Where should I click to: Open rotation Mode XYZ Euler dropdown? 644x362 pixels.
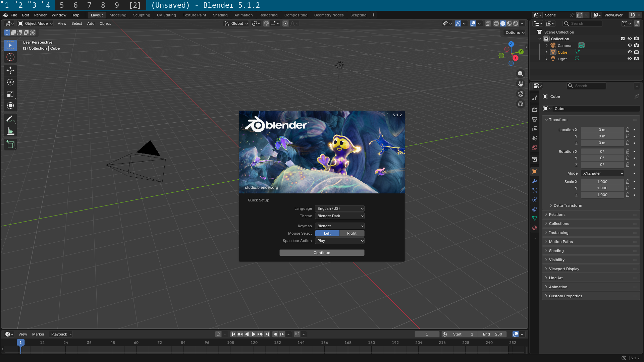[602, 173]
